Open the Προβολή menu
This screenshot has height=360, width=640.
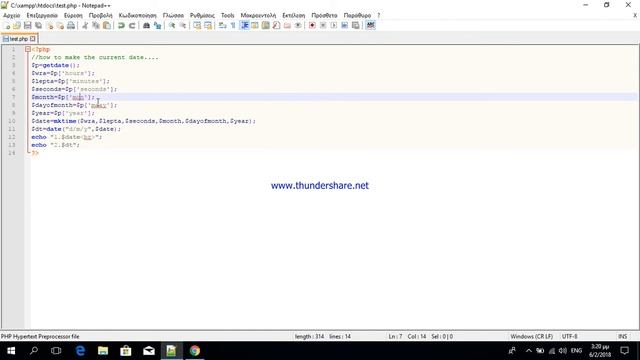coord(100,15)
